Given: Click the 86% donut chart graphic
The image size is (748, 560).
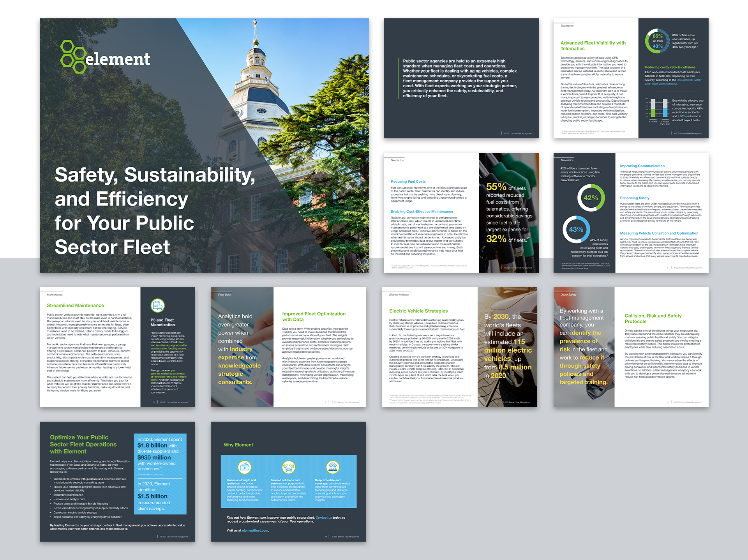Looking at the screenshot, I should click(x=657, y=41).
